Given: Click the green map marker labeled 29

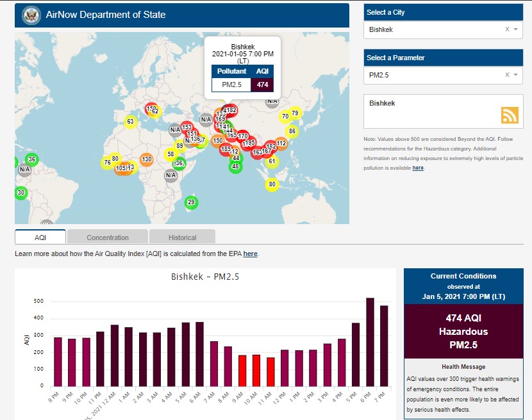Looking at the screenshot, I should [190, 203].
